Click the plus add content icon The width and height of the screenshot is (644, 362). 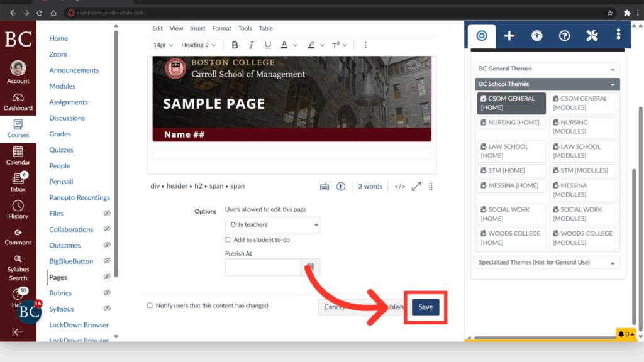[x=509, y=36]
